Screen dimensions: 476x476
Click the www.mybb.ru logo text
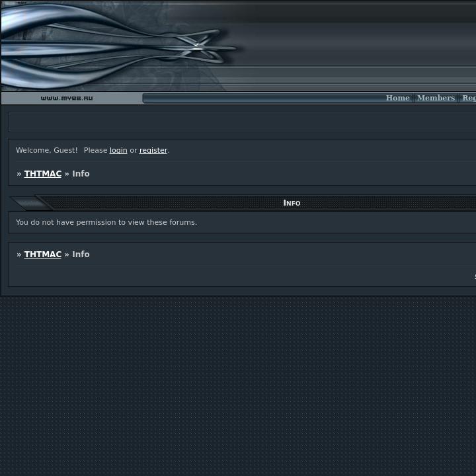tap(67, 99)
